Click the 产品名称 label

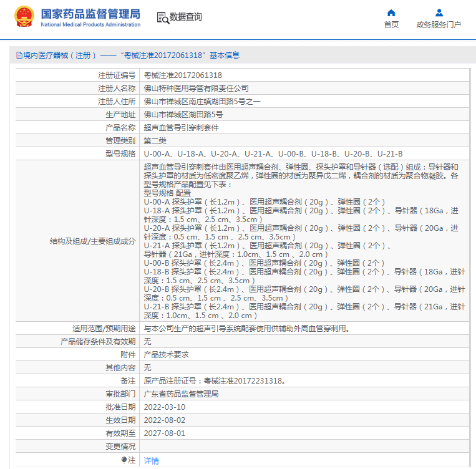click(x=120, y=127)
